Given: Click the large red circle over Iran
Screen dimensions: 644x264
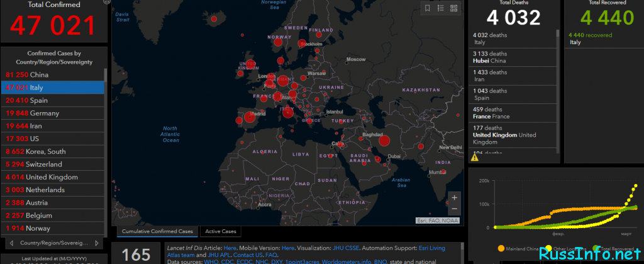Looking at the screenshot, I should click(384, 141).
